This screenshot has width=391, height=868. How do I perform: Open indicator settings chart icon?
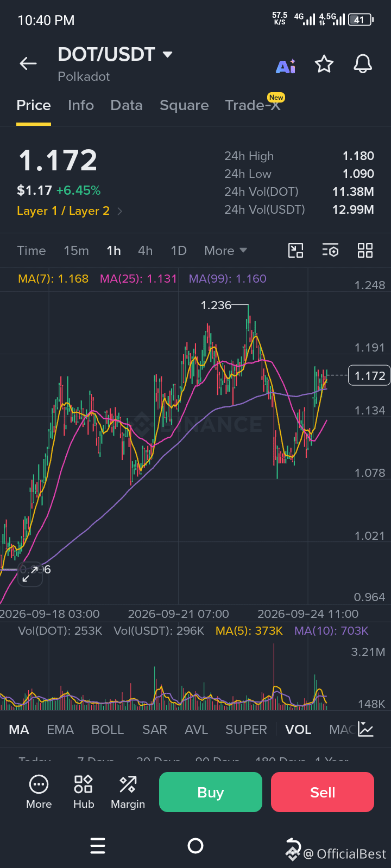tap(366, 730)
